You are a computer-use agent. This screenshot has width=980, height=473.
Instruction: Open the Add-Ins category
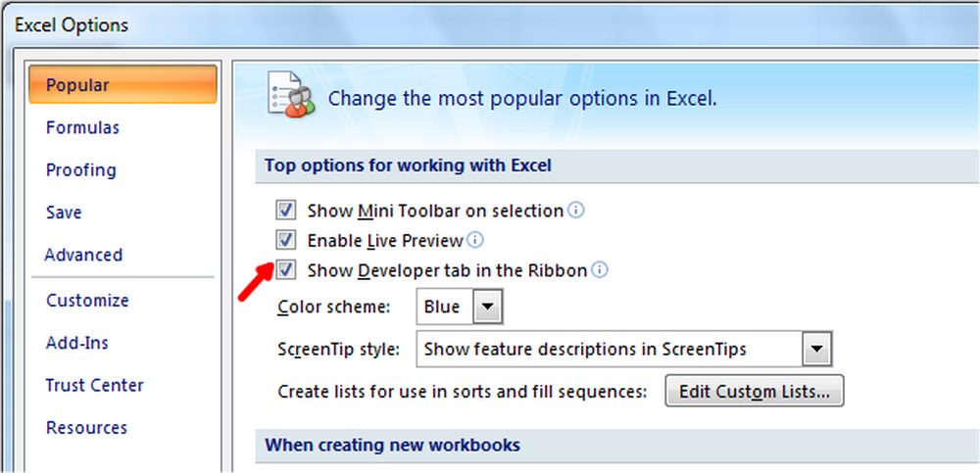[76, 343]
